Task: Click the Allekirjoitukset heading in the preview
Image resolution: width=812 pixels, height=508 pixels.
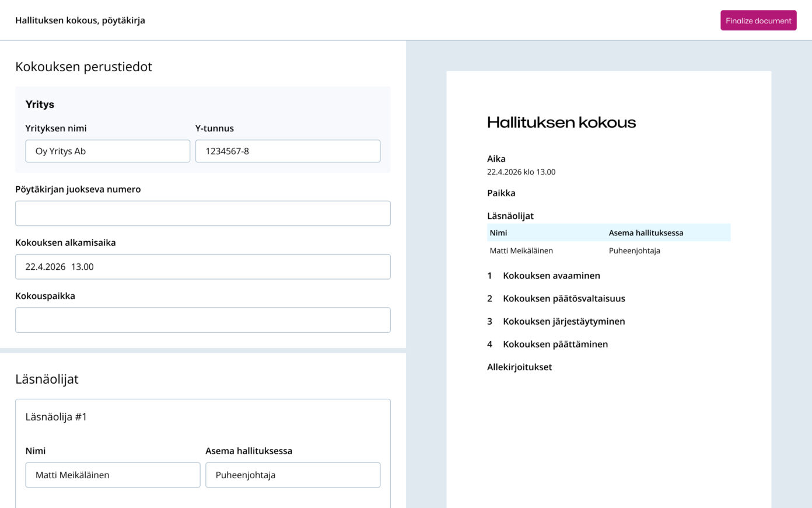Action: [519, 367]
